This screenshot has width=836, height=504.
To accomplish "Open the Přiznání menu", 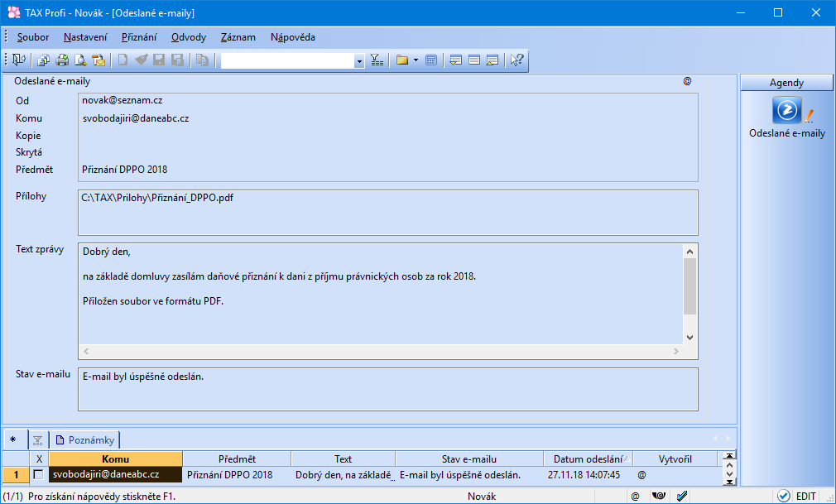I will pos(139,37).
